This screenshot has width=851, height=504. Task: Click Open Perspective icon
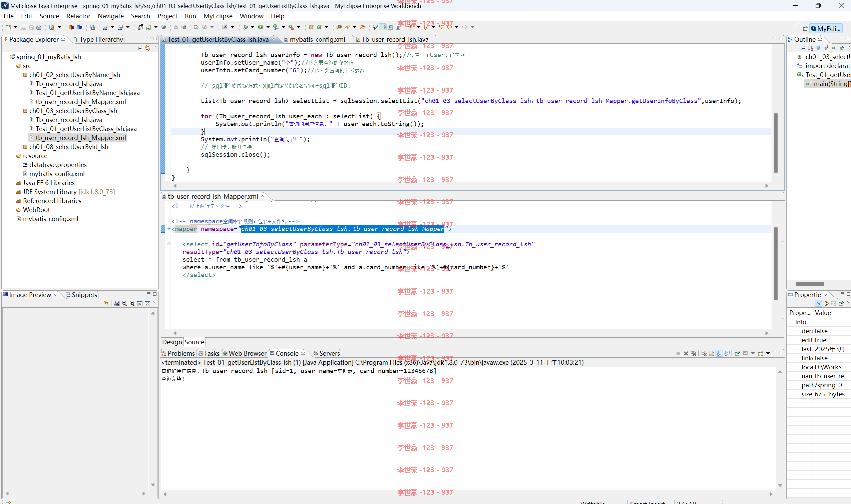pos(805,29)
